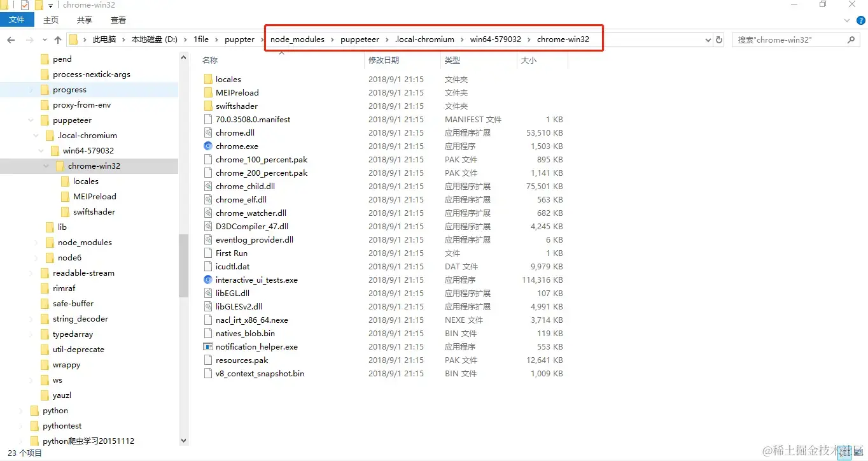The width and height of the screenshot is (868, 461).
Task: Click the search magnifier icon
Action: click(x=851, y=39)
